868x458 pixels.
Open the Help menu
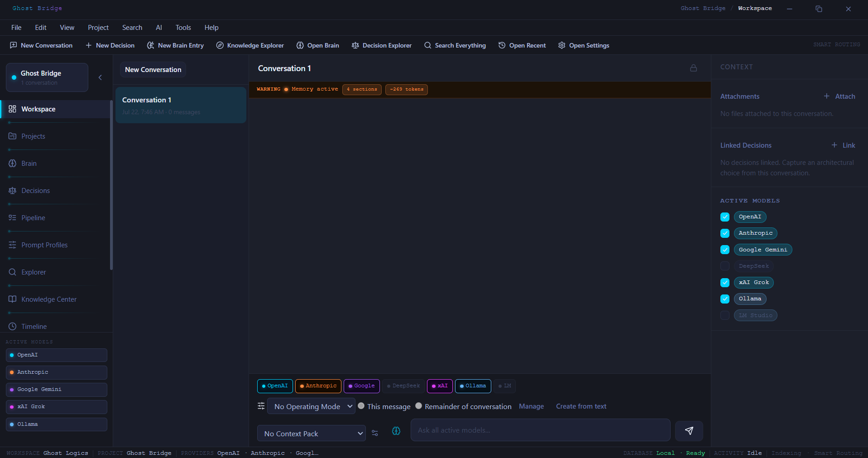211,28
